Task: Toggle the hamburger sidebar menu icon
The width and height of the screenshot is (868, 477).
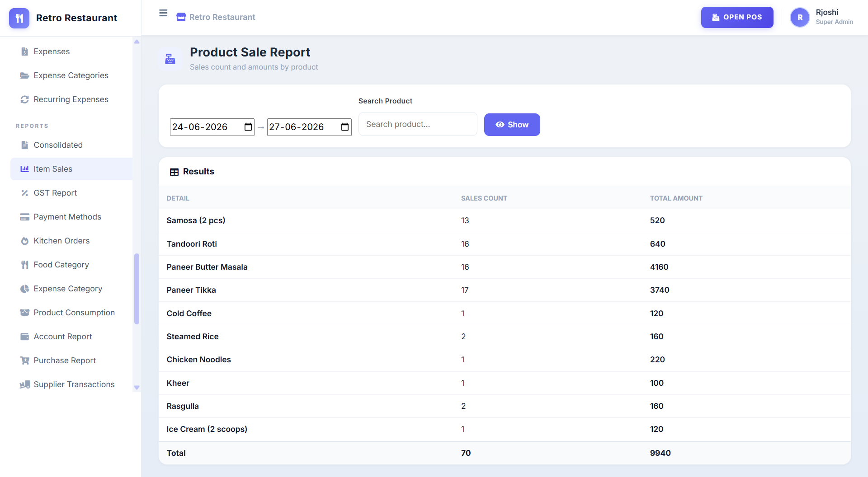Action: [163, 13]
